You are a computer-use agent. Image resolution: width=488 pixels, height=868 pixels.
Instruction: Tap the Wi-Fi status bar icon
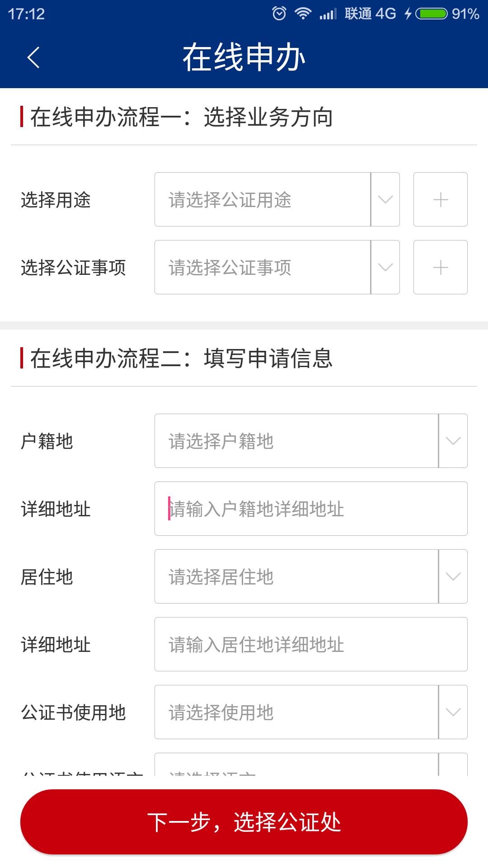(302, 14)
